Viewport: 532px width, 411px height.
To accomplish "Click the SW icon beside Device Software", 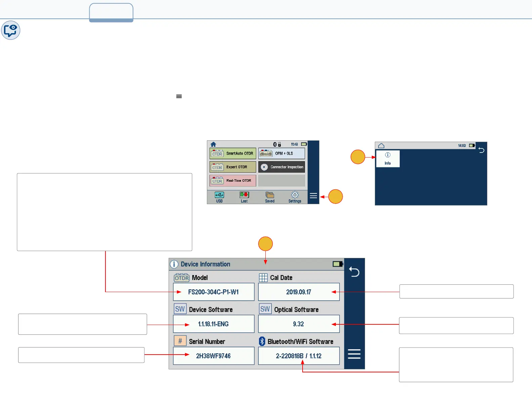I will click(180, 309).
